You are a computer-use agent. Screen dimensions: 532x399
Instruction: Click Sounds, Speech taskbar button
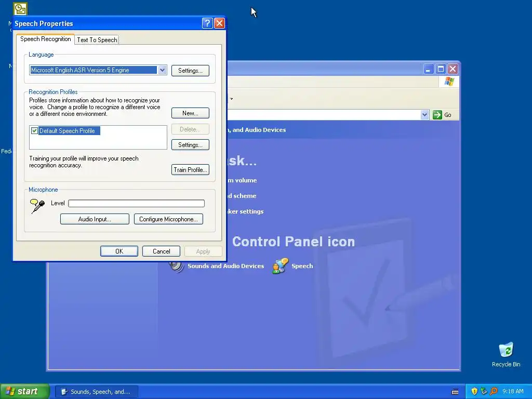(96, 392)
